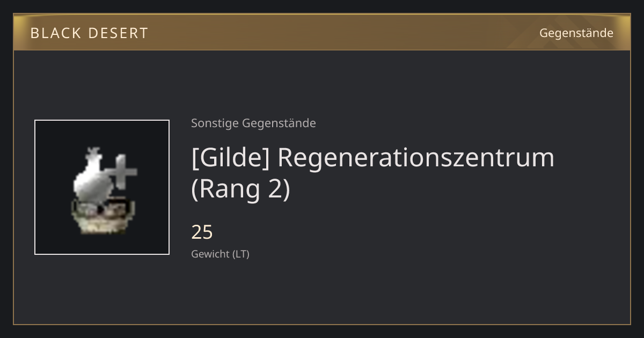This screenshot has width=644, height=338.
Task: Click the gold header banner center
Action: (322, 33)
